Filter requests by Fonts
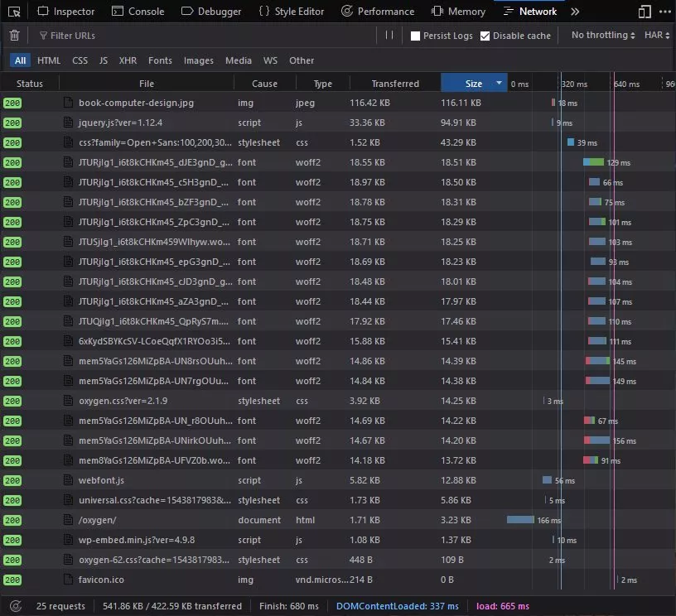676x616 pixels. point(160,60)
